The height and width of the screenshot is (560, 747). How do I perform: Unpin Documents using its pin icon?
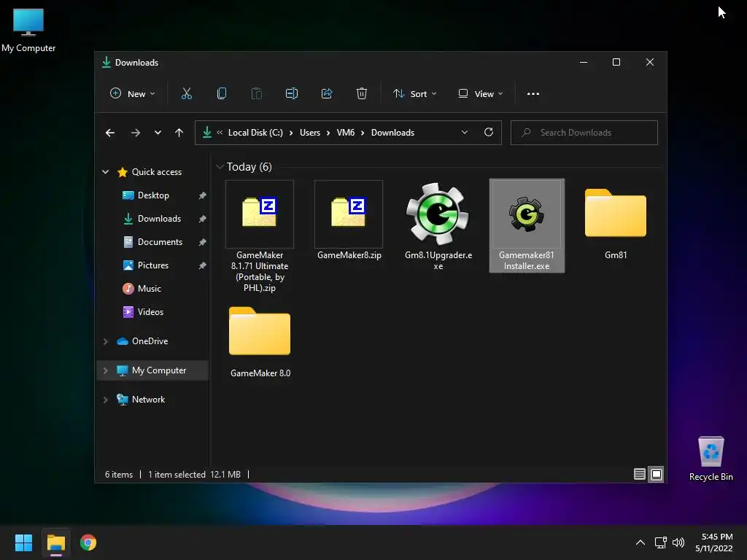(x=203, y=242)
